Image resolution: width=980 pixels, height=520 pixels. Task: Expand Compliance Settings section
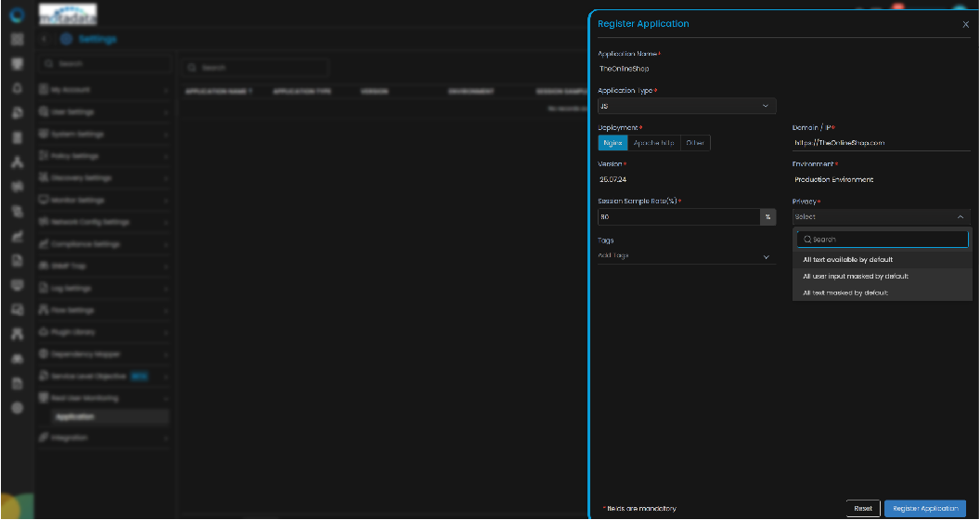coord(104,244)
